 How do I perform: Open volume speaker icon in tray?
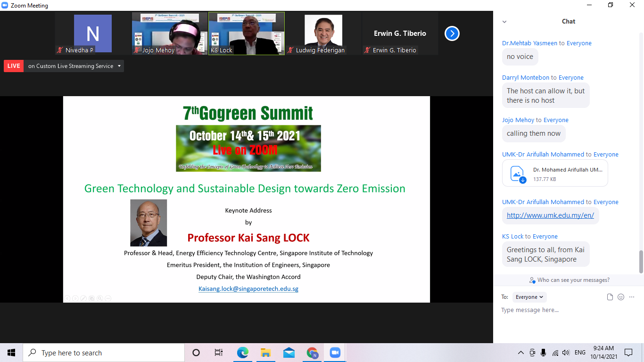[566, 353]
